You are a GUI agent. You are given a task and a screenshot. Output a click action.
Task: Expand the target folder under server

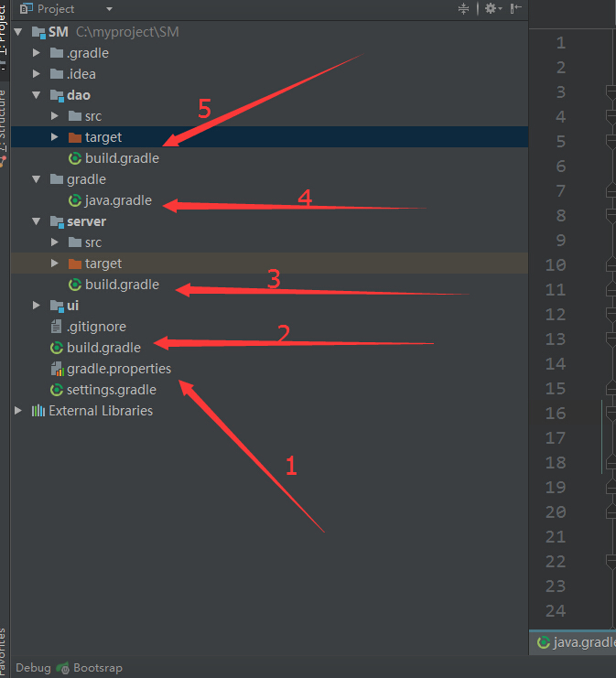(x=55, y=264)
